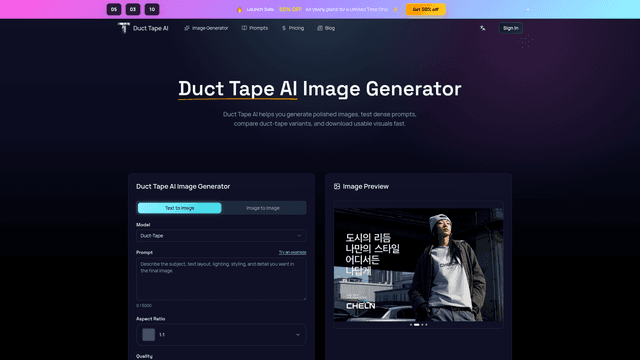Click the Try an example link
Image resolution: width=640 pixels, height=360 pixels.
pos(292,252)
